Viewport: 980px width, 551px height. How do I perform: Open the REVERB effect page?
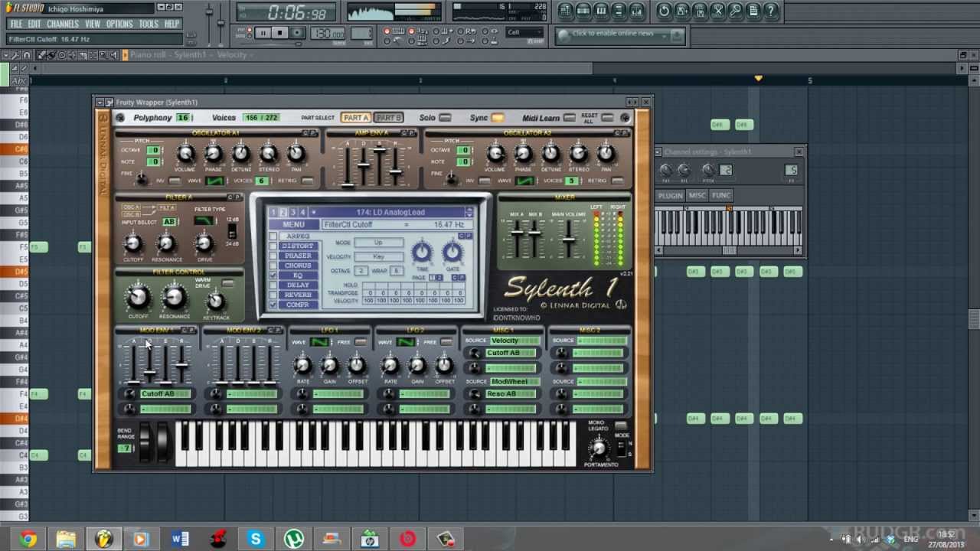[x=299, y=295]
